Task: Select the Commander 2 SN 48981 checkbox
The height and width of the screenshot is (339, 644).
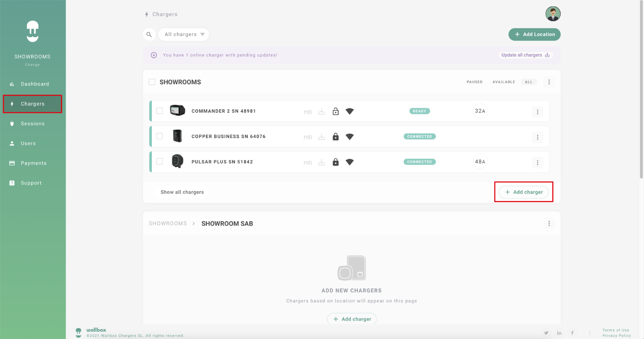Action: (160, 111)
